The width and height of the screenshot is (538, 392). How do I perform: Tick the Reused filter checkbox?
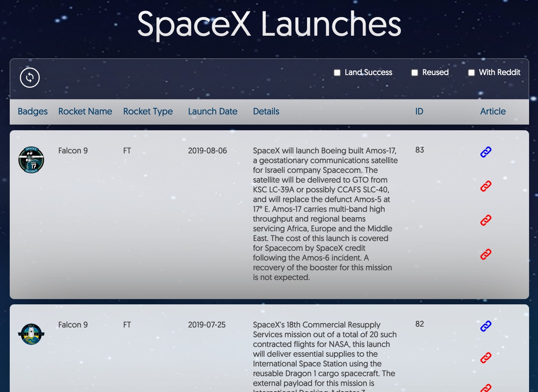click(415, 73)
